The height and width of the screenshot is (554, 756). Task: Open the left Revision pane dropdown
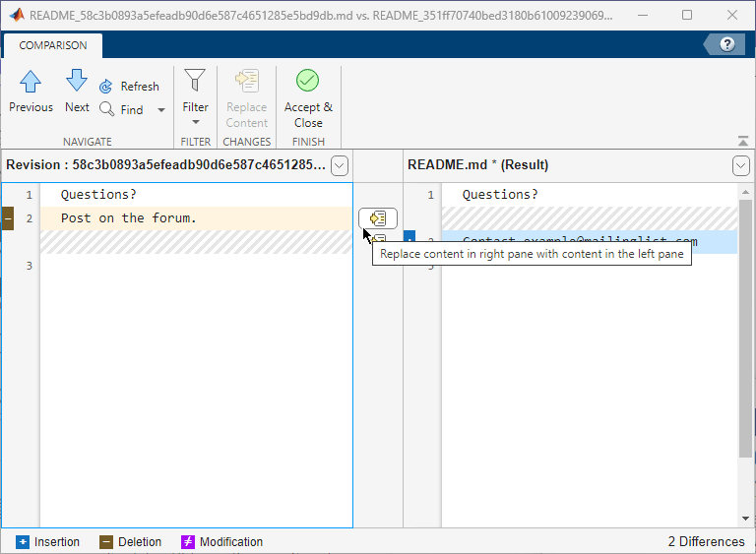[x=340, y=165]
